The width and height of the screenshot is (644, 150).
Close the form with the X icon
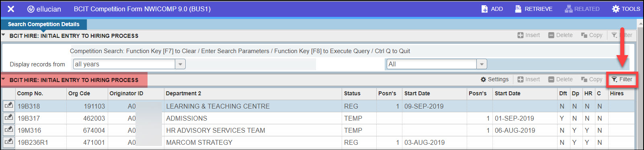(11, 9)
